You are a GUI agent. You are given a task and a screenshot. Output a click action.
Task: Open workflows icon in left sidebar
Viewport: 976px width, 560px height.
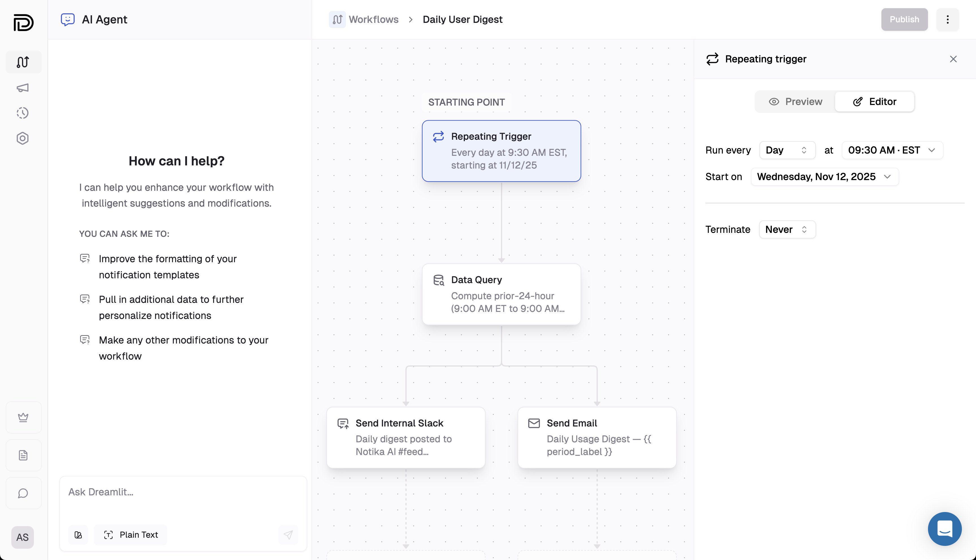(x=23, y=62)
